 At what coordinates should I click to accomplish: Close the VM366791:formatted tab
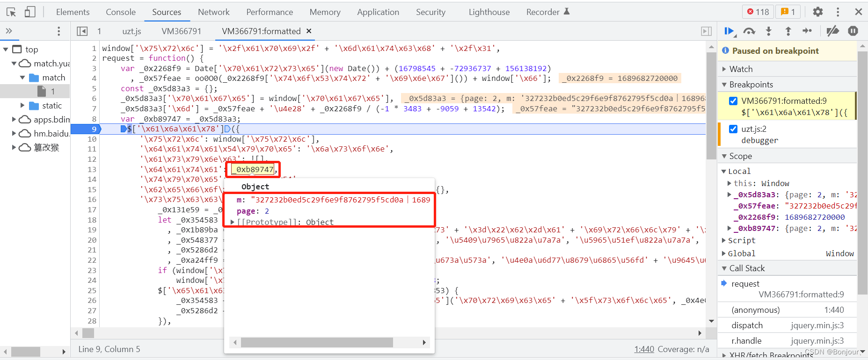click(x=309, y=31)
